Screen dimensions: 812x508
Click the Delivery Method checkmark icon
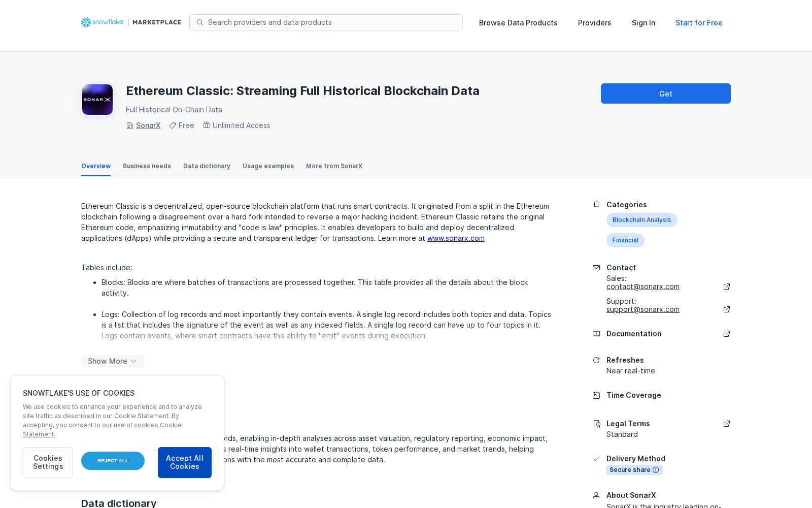pos(596,459)
